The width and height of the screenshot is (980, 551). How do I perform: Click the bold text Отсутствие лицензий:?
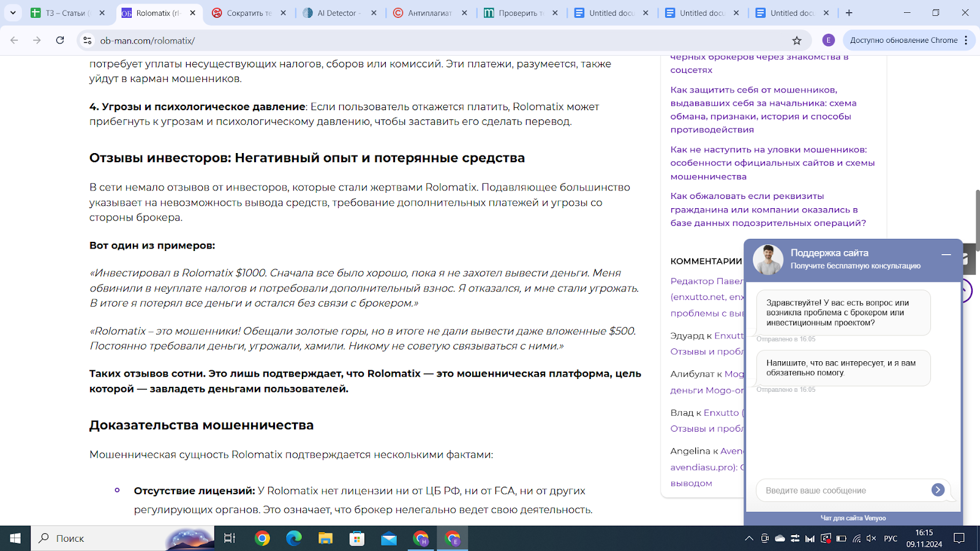pyautogui.click(x=194, y=490)
